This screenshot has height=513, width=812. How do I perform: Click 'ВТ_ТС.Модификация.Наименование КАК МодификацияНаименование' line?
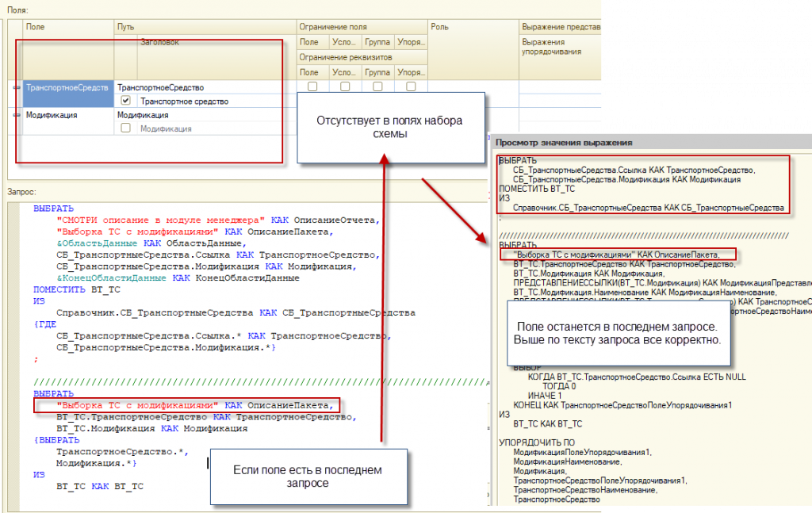(x=645, y=293)
